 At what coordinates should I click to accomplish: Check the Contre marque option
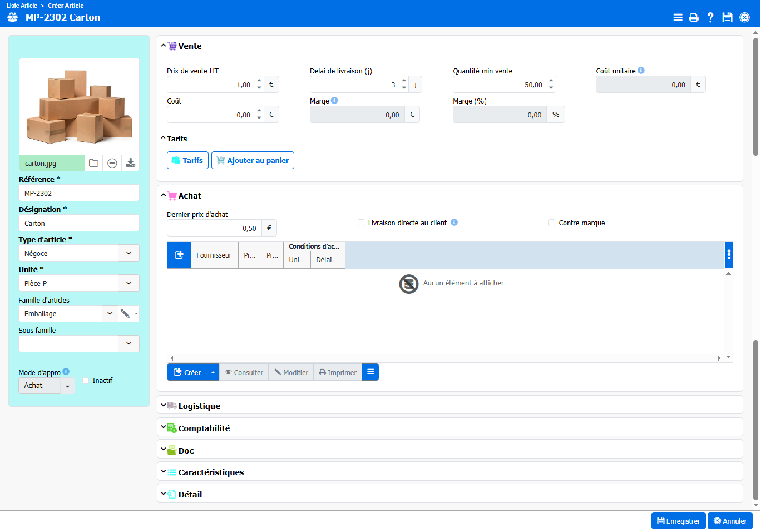552,223
